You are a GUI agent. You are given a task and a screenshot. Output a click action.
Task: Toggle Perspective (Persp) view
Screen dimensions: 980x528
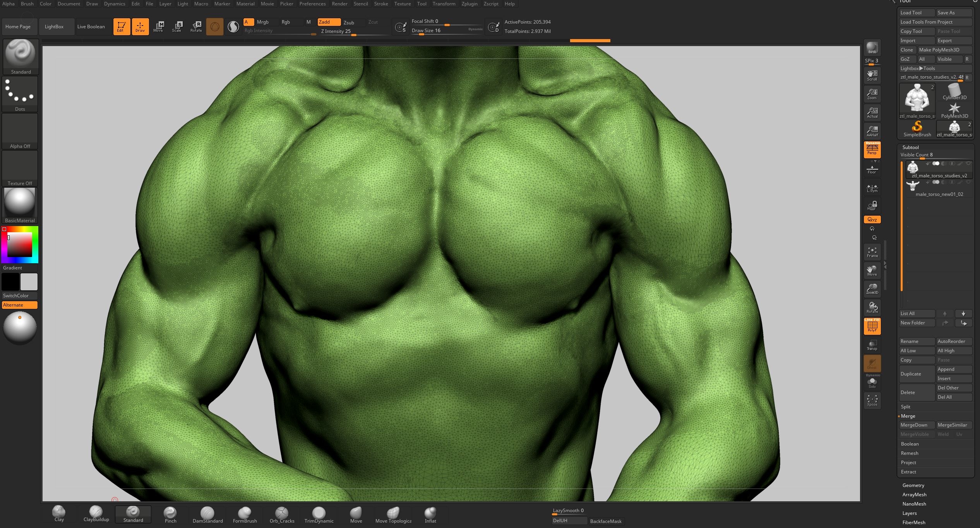click(x=872, y=149)
